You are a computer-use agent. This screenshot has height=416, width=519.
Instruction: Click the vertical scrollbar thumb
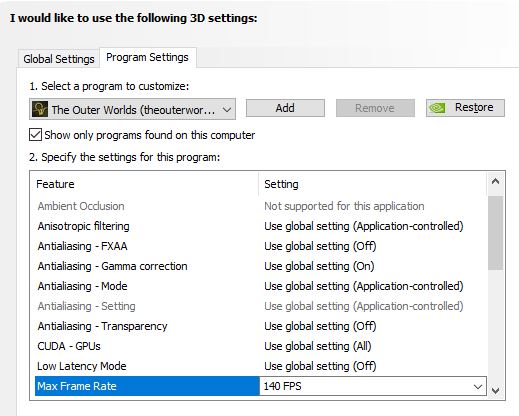pyautogui.click(x=495, y=233)
